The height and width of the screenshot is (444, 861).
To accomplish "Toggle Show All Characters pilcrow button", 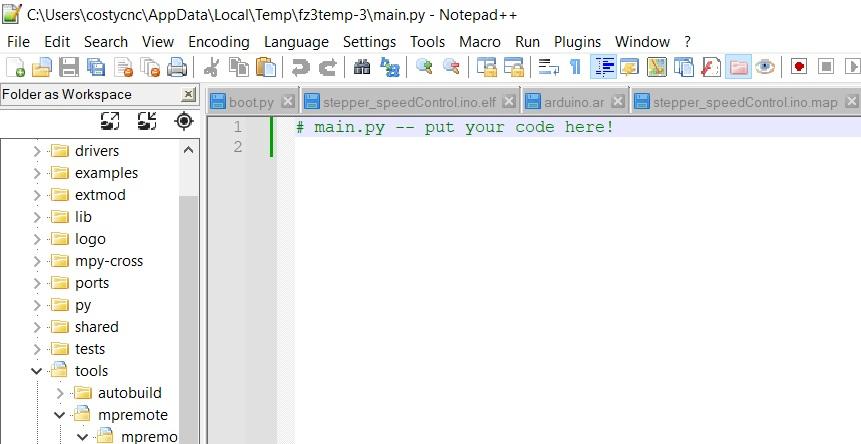I will [x=575, y=67].
